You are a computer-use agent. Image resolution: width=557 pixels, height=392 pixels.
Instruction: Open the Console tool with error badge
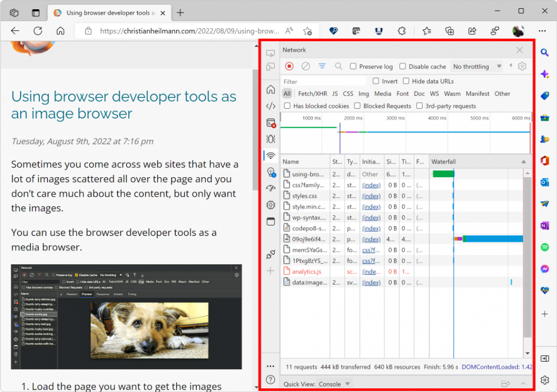point(271,123)
